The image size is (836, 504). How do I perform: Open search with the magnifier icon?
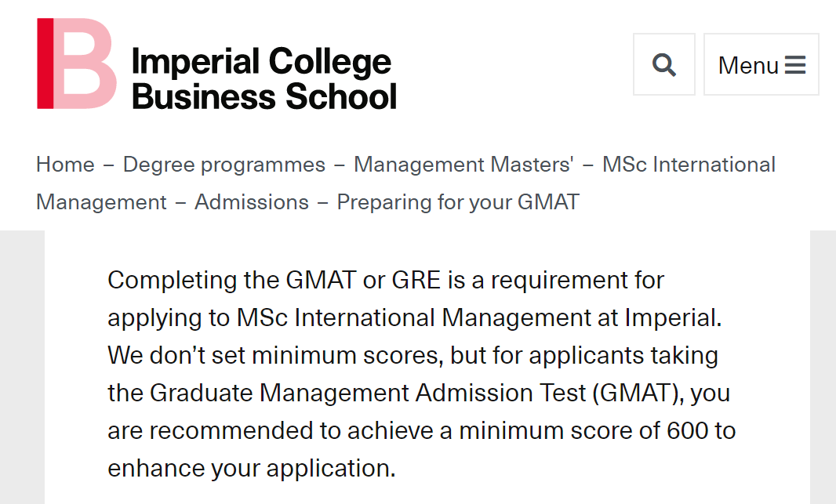pyautogui.click(x=663, y=64)
